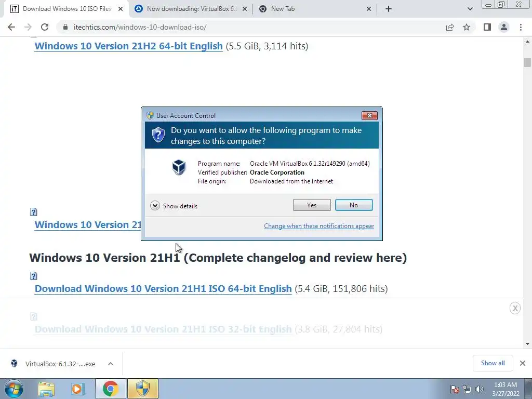
Task: Click the '(5.5 GiB, 3,114 hits)' text
Action: click(267, 46)
